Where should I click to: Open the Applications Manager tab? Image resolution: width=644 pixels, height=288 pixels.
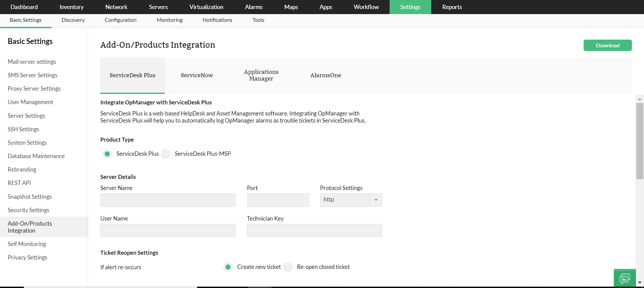pos(261,75)
